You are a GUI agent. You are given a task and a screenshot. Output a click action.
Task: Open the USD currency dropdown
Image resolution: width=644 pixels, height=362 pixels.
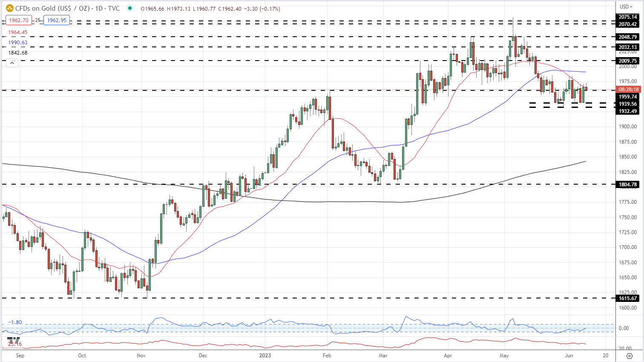(626, 6)
